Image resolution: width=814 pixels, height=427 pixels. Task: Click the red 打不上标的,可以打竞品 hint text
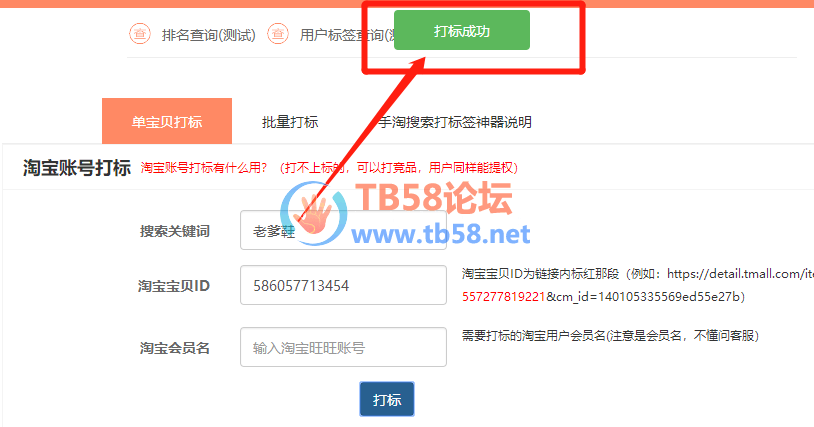(399, 168)
